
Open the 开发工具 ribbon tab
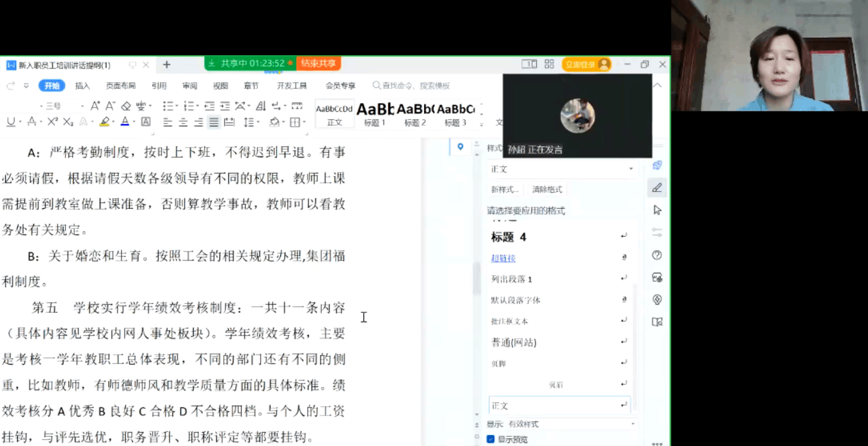point(292,86)
